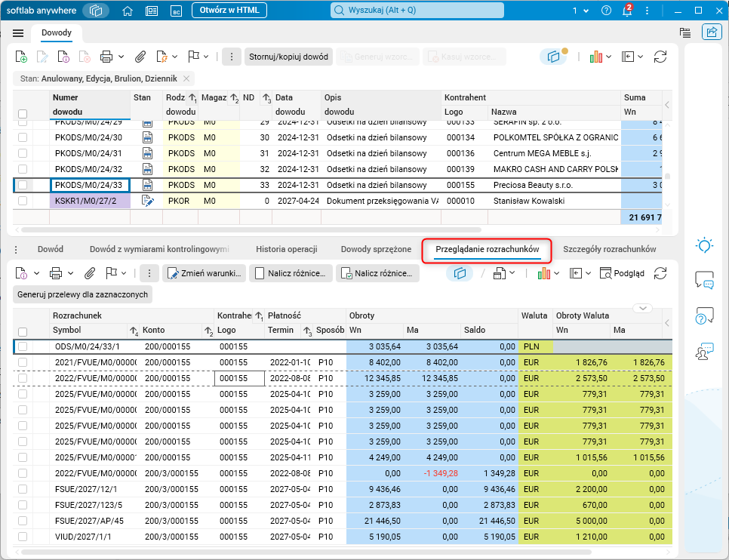729x560 pixels.
Task: Click Generuj przelewy dla zaznaczonych
Action: point(84,294)
